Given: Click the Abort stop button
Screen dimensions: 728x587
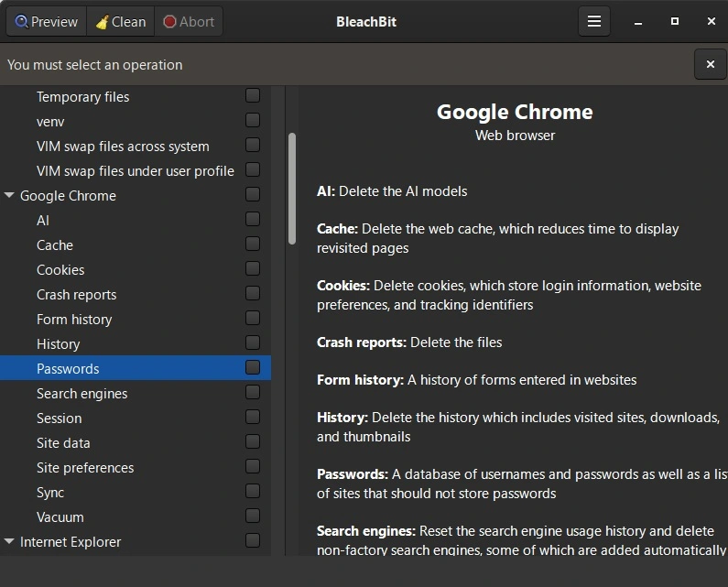Looking at the screenshot, I should tap(189, 21).
